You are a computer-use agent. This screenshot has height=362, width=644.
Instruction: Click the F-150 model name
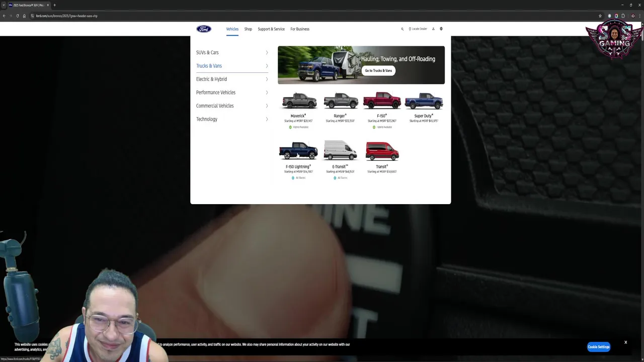pos(381,116)
